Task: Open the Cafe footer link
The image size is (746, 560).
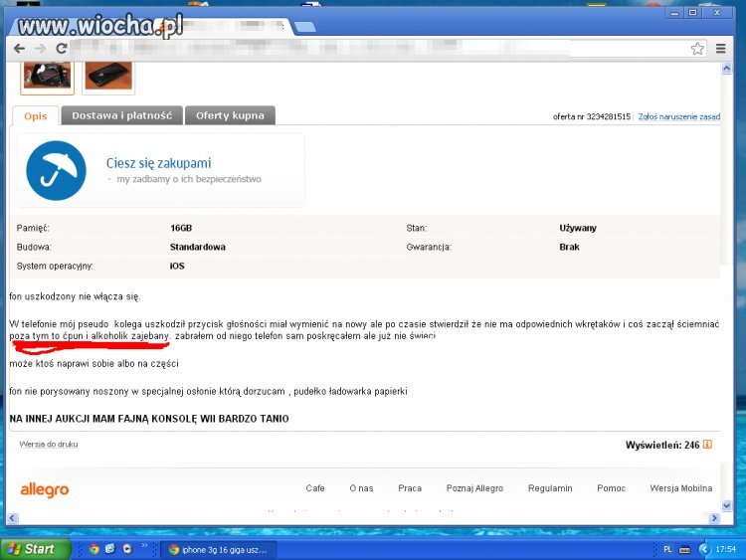Action: pyautogui.click(x=315, y=488)
